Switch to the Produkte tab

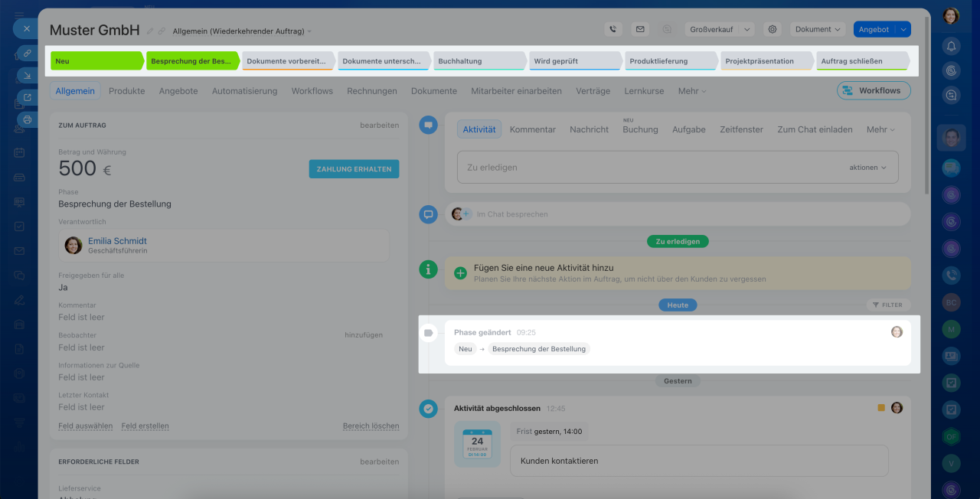[126, 90]
